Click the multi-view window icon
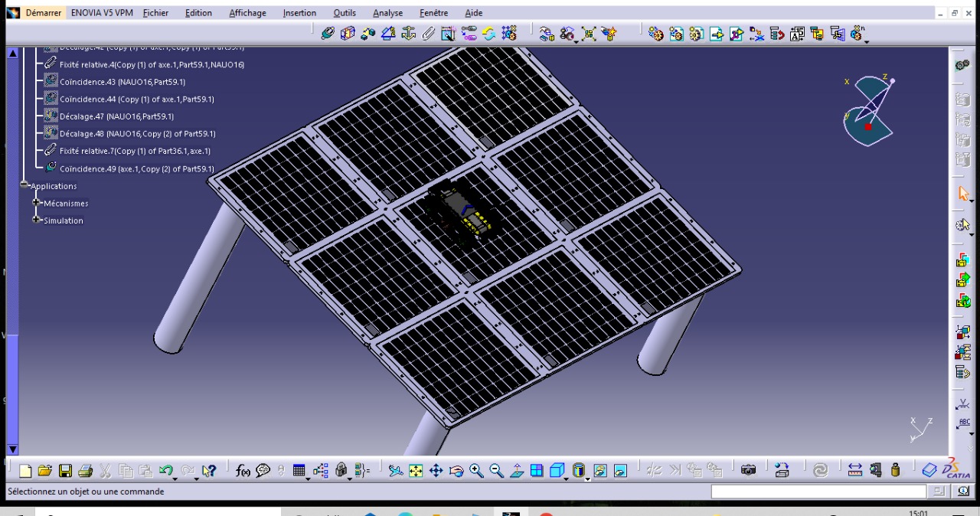980x516 pixels. [537, 471]
